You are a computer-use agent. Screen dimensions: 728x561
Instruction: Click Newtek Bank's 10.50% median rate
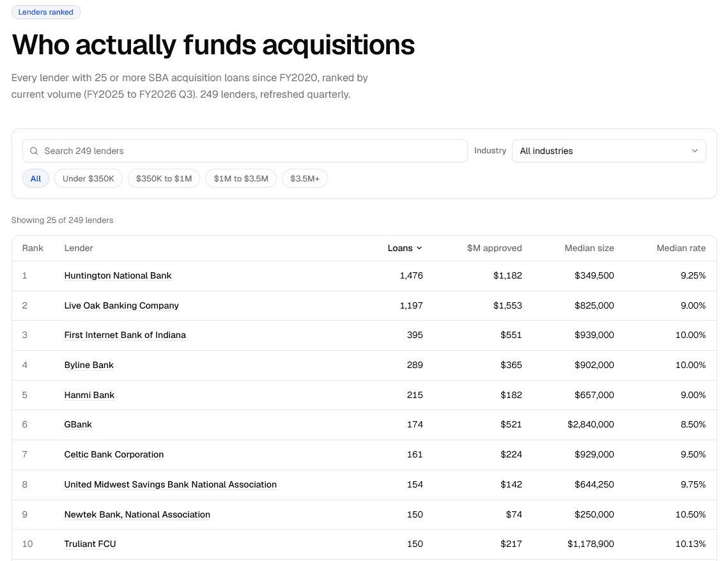(x=691, y=514)
